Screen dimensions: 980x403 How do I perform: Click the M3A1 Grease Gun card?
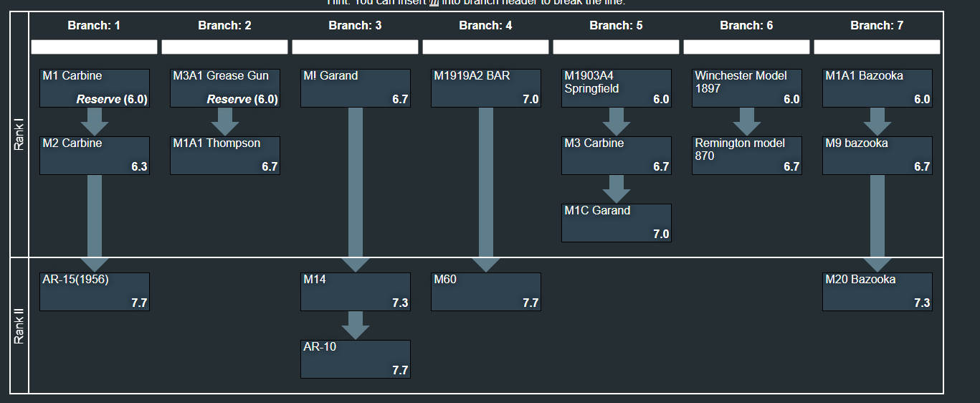[x=225, y=88]
